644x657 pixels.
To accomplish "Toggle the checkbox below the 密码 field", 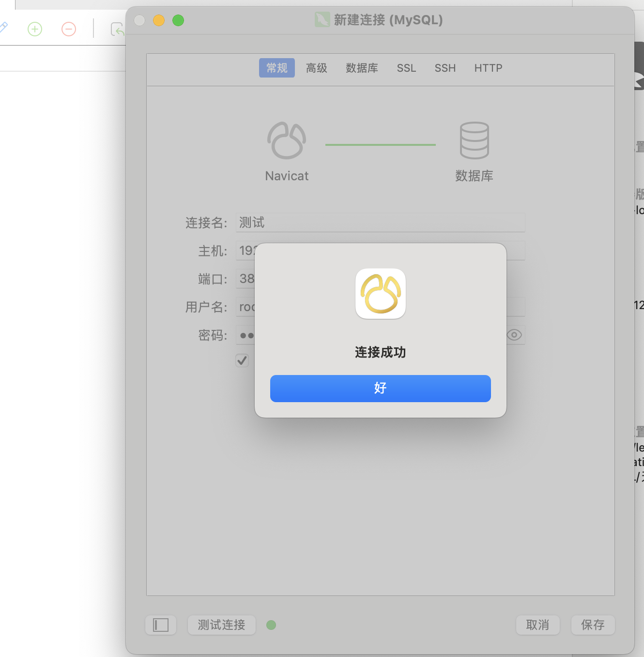I will point(242,360).
